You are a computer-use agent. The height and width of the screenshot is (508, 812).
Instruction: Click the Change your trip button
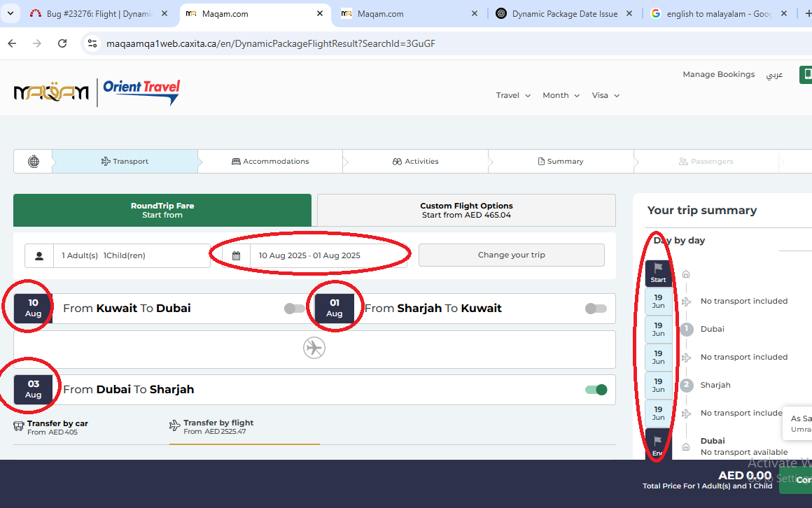tap(511, 255)
